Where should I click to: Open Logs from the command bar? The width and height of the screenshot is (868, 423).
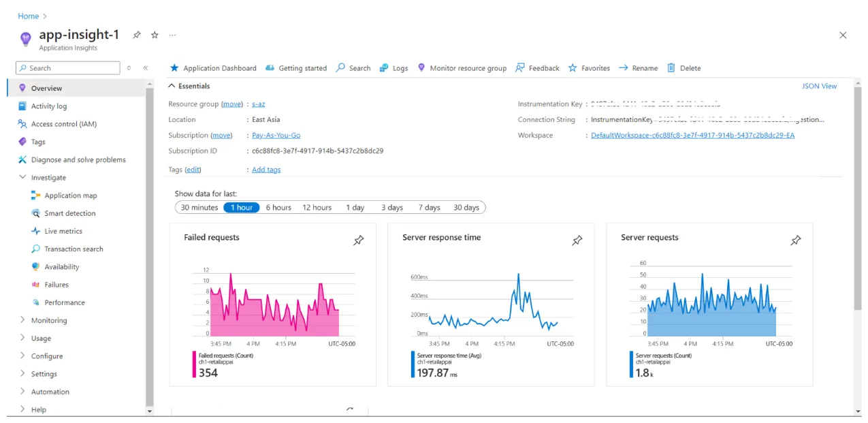coord(394,68)
